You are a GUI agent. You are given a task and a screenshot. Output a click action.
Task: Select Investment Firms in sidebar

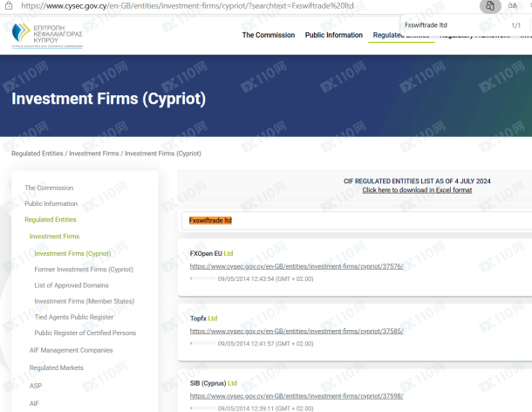coord(54,237)
